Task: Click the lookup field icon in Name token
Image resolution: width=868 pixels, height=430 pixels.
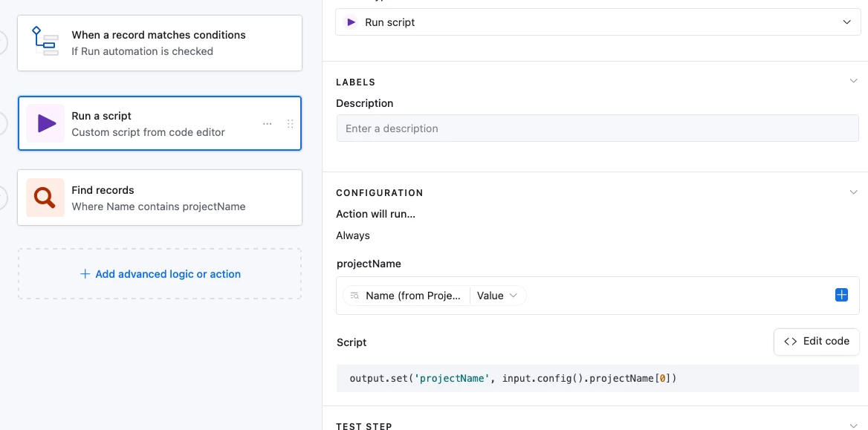Action: (355, 296)
